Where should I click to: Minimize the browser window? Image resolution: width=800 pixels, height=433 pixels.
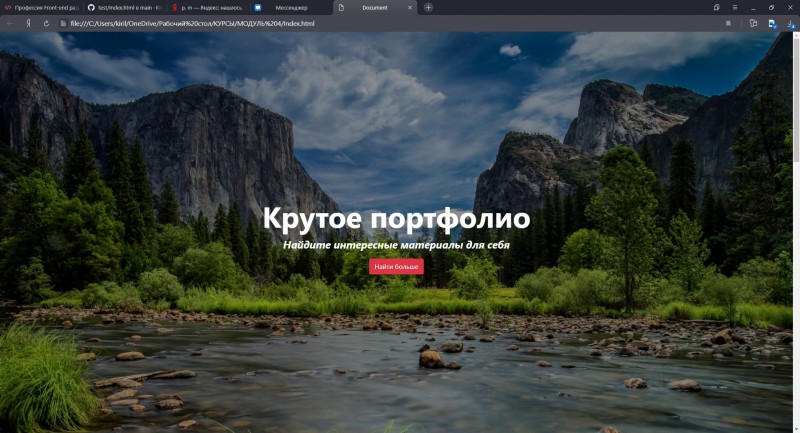click(753, 8)
